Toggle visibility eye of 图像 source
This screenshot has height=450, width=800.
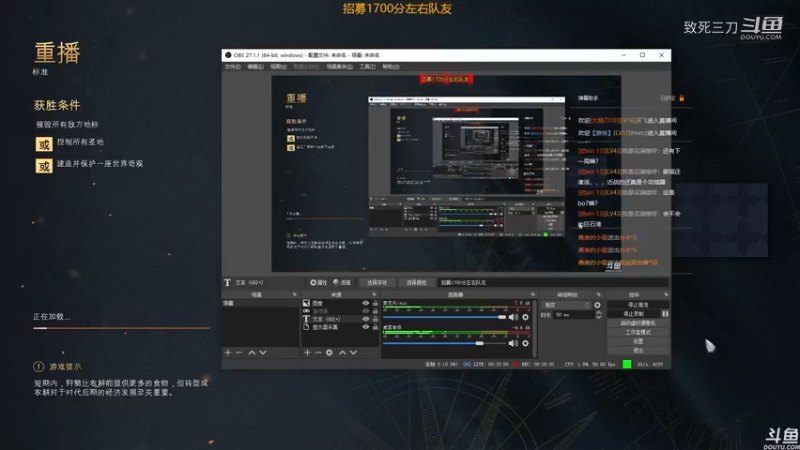(365, 303)
